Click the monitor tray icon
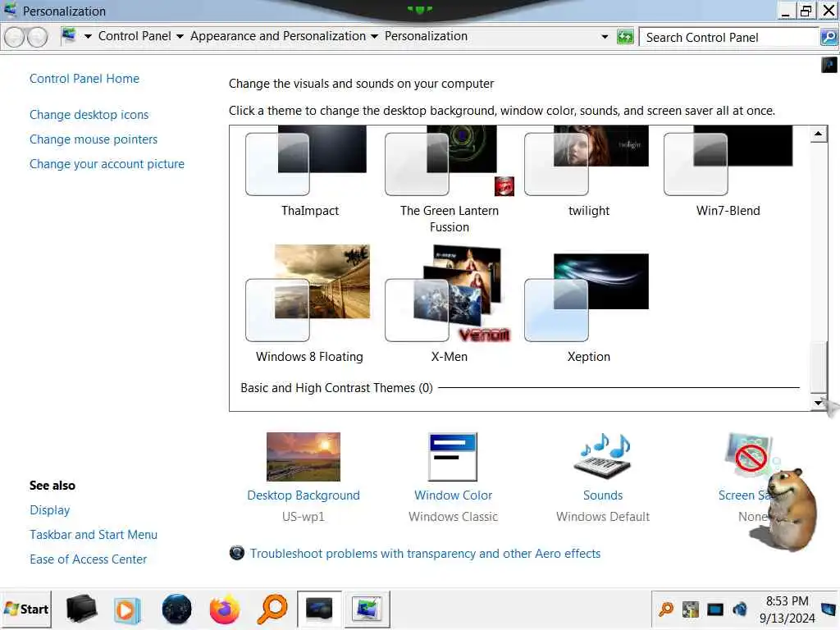Image resolution: width=840 pixels, height=630 pixels. [715, 609]
